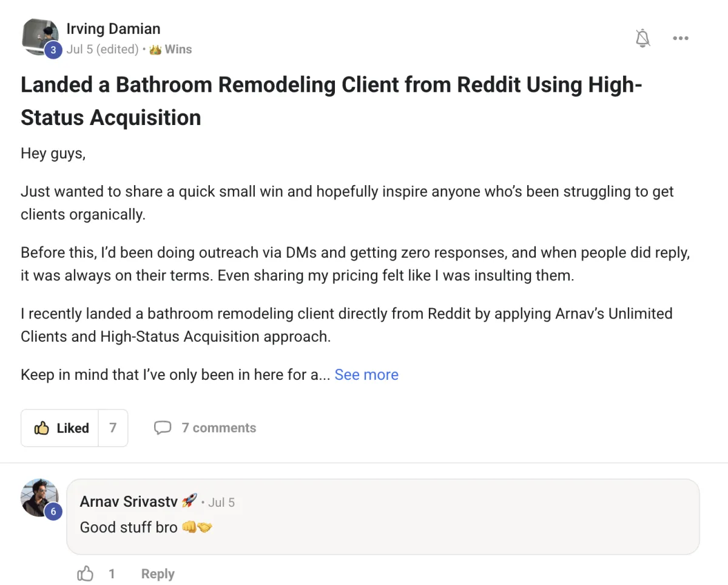Click Irving Damian's profile avatar
Screen dimensions: 728x585
point(38,35)
